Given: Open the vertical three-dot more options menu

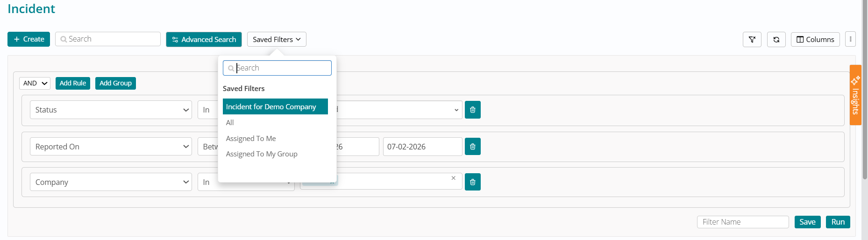Looking at the screenshot, I should tap(850, 40).
